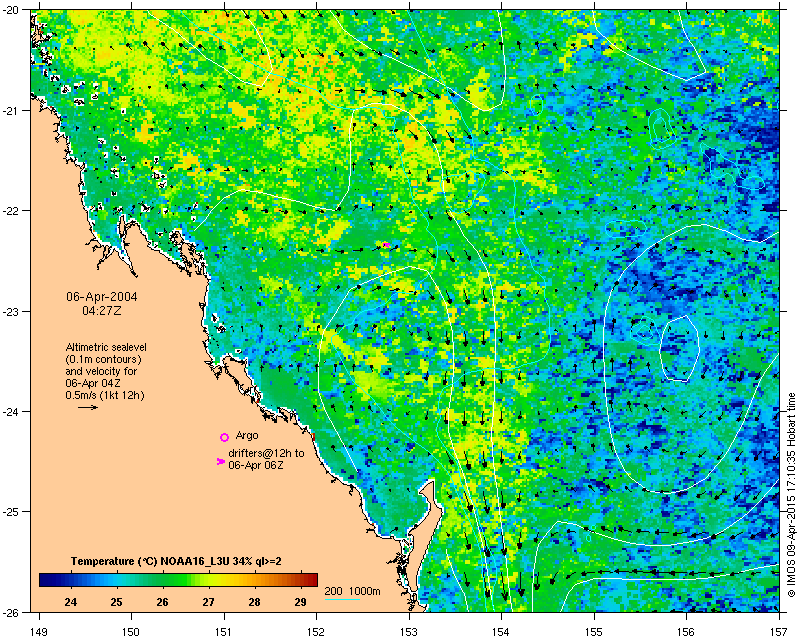Click the colorbar tick label '26'
The height and width of the screenshot is (640, 800).
click(162, 602)
